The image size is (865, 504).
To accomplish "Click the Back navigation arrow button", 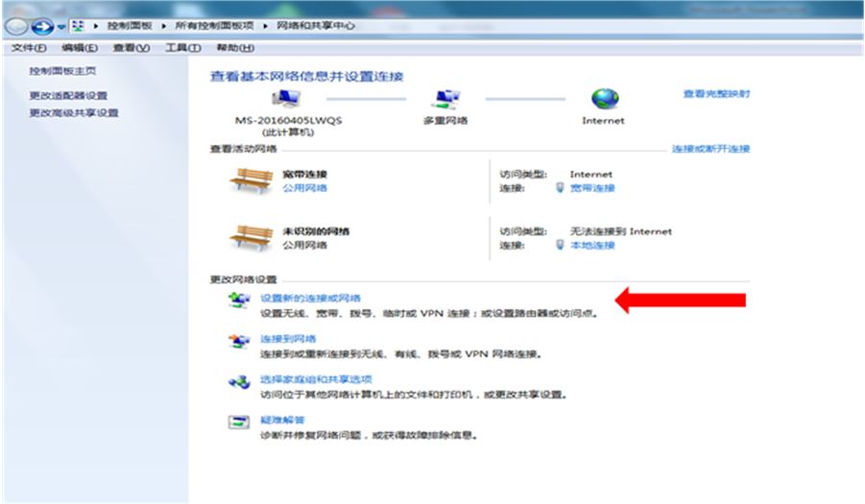I will point(18,26).
